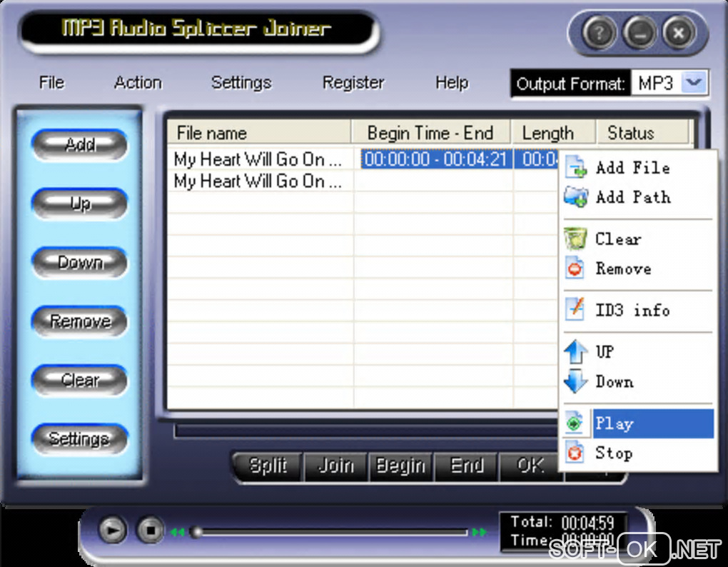Click the green fast-forward arrows
Viewport: 728px width, 567px height.
(480, 532)
